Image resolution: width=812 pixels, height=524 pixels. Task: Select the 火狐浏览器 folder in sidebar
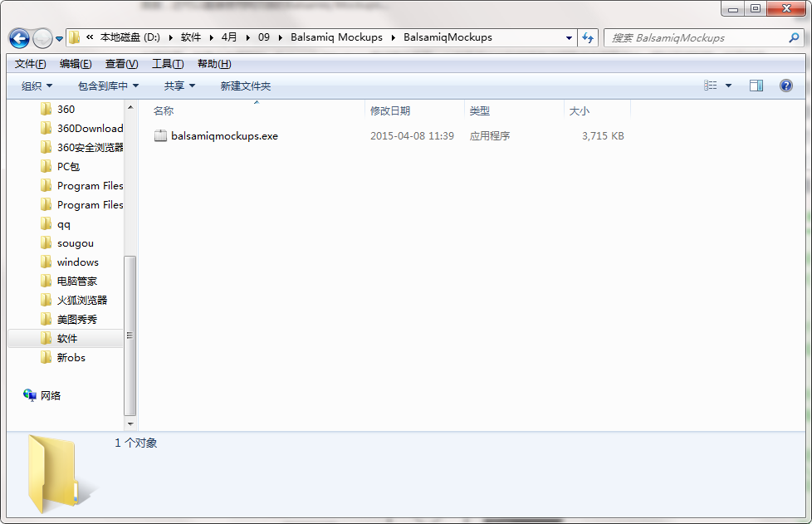(x=82, y=301)
